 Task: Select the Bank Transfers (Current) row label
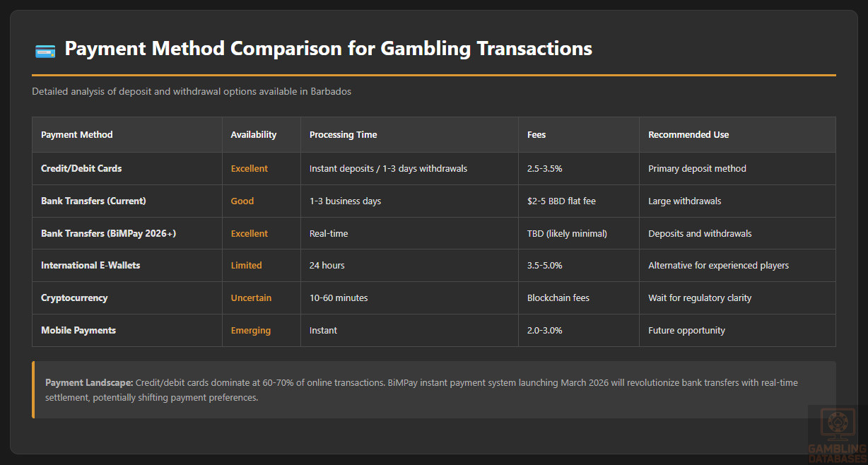93,201
